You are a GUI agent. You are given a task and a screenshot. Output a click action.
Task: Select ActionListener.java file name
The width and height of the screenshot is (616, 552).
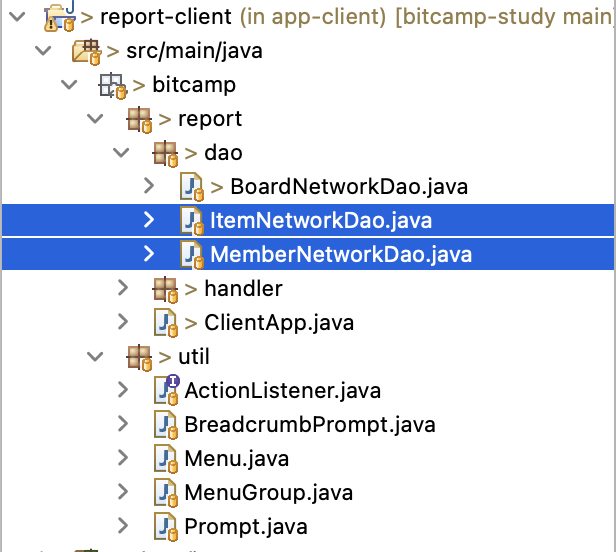click(282, 391)
